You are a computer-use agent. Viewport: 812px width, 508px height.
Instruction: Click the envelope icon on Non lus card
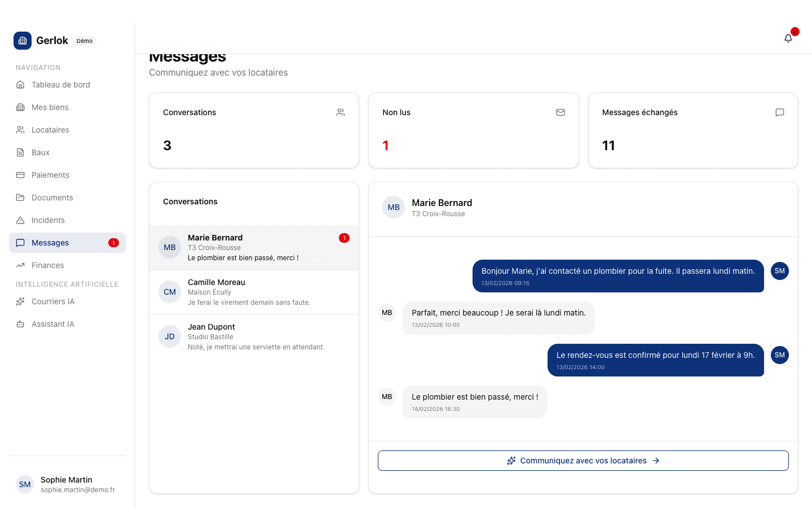pyautogui.click(x=561, y=112)
